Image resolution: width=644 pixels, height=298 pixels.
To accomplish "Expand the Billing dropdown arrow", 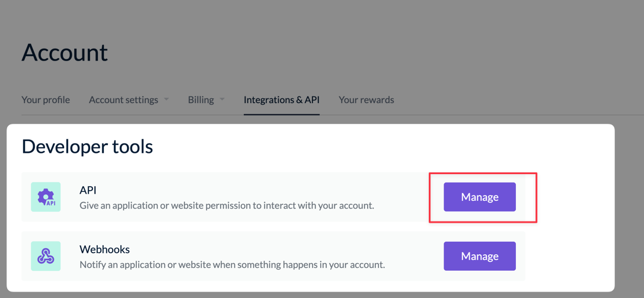I will pos(222,99).
